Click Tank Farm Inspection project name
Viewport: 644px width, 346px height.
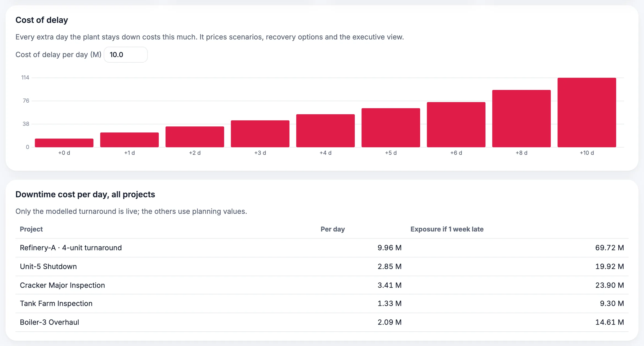point(56,304)
